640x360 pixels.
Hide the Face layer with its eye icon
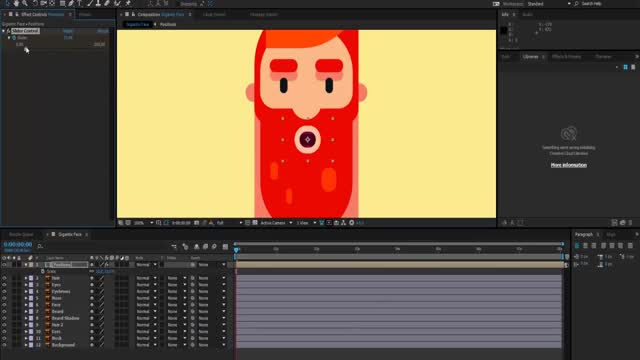coord(4,305)
